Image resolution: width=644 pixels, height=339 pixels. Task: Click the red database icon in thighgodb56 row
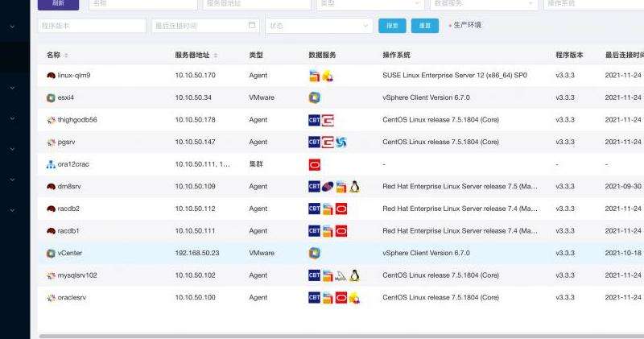pos(328,120)
